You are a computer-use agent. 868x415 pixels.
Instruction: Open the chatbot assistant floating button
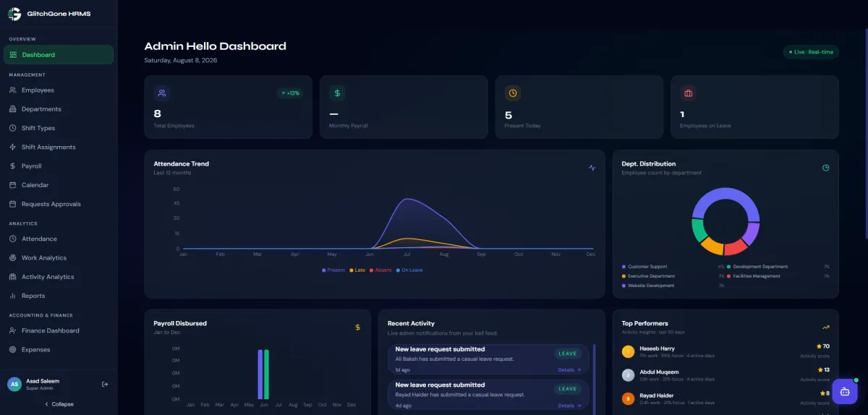pos(844,391)
